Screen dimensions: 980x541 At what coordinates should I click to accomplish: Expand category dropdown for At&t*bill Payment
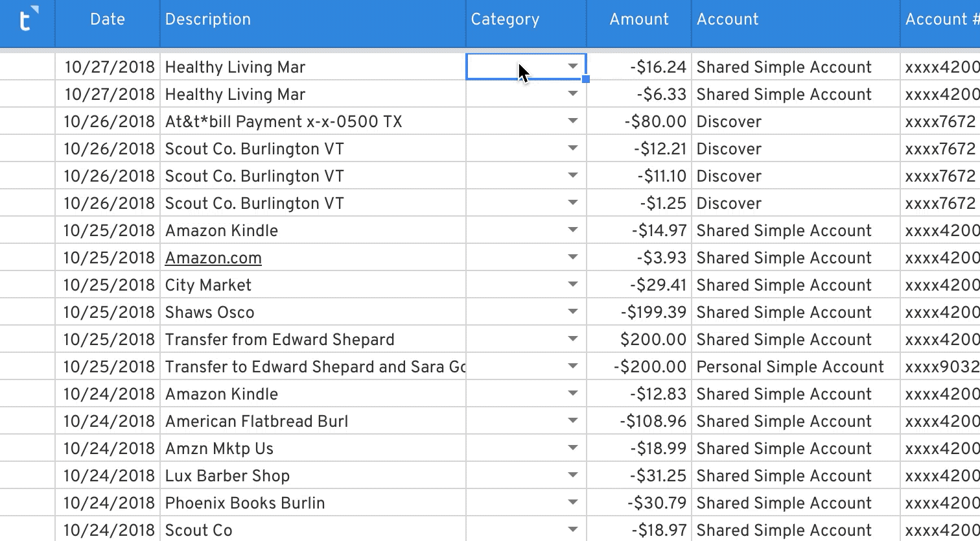(x=573, y=121)
